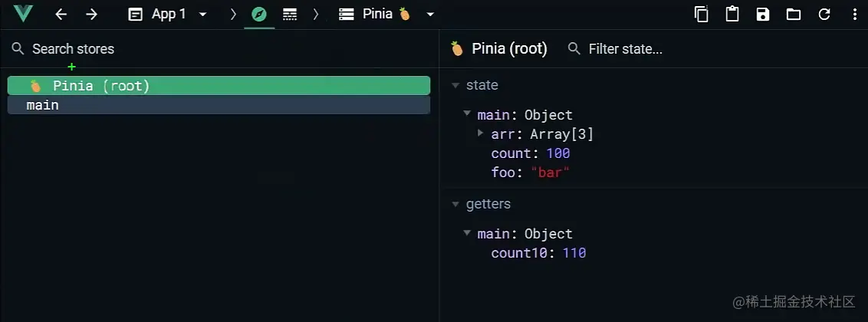Screen dimensions: 868x322
Task: Select the Pinia (root) store
Action: [x=219, y=86]
